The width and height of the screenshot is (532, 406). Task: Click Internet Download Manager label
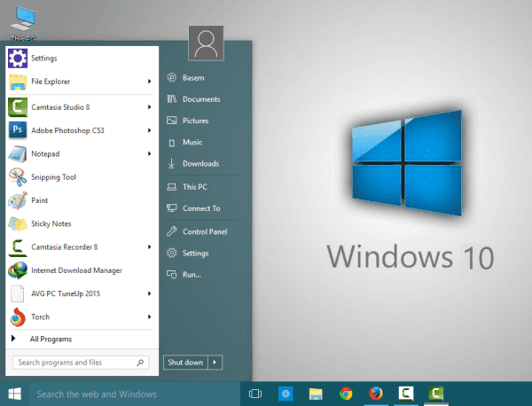[x=76, y=270]
